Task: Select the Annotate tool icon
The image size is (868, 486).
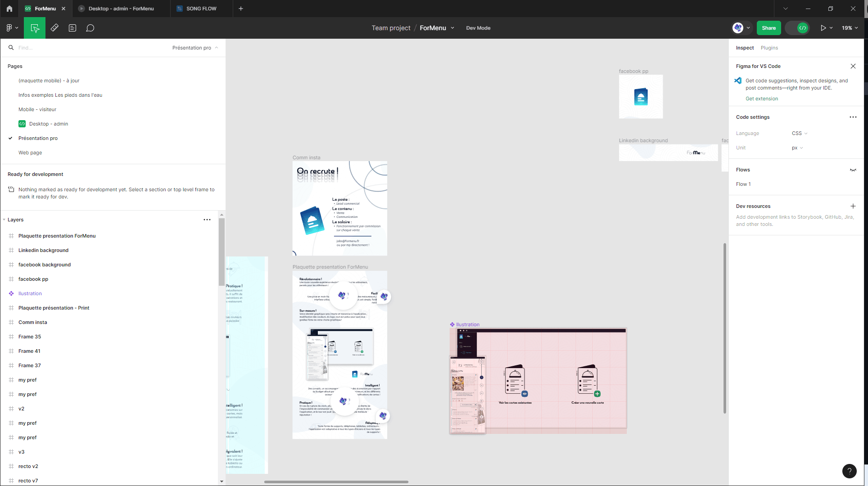Action: (72, 28)
